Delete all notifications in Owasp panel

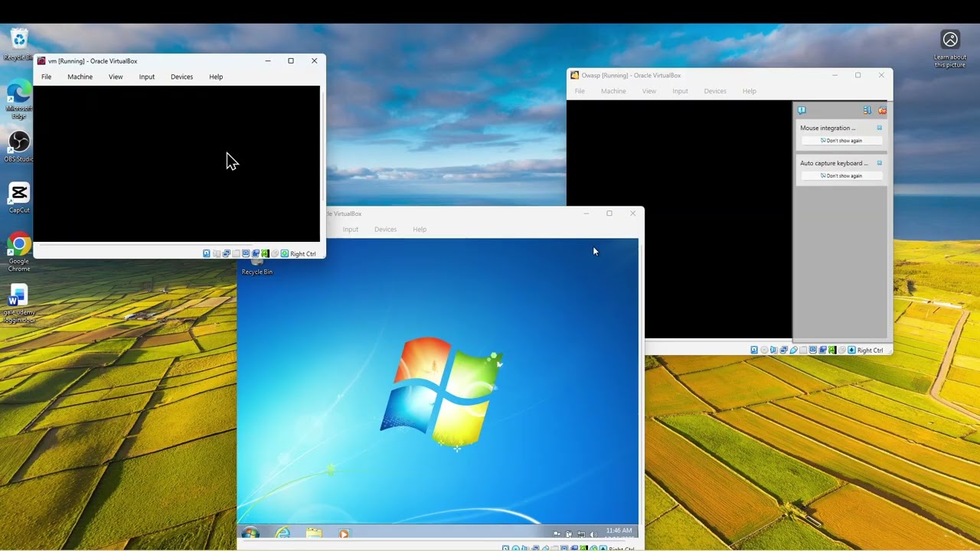[x=882, y=110]
